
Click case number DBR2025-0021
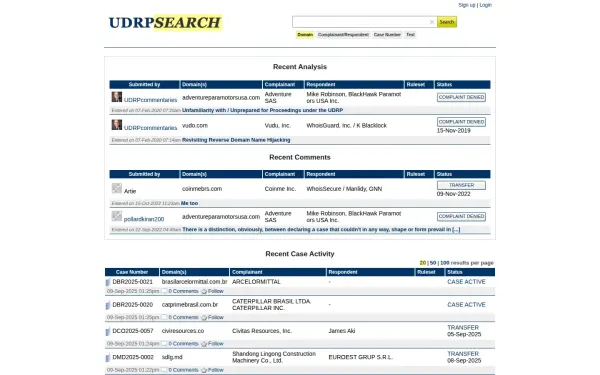pyautogui.click(x=132, y=282)
